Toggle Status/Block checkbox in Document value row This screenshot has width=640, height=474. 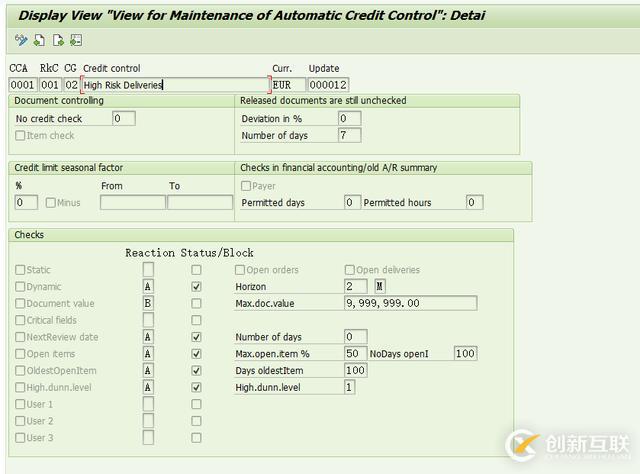coord(196,303)
